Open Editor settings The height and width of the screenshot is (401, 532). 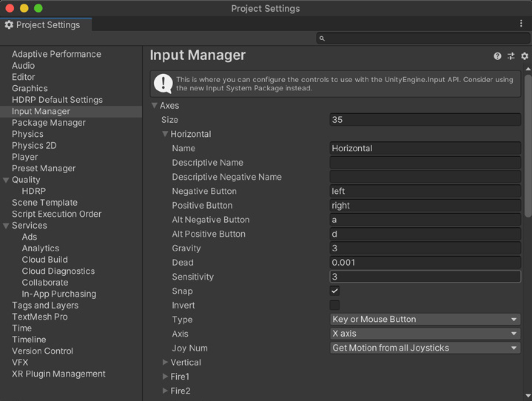point(24,77)
